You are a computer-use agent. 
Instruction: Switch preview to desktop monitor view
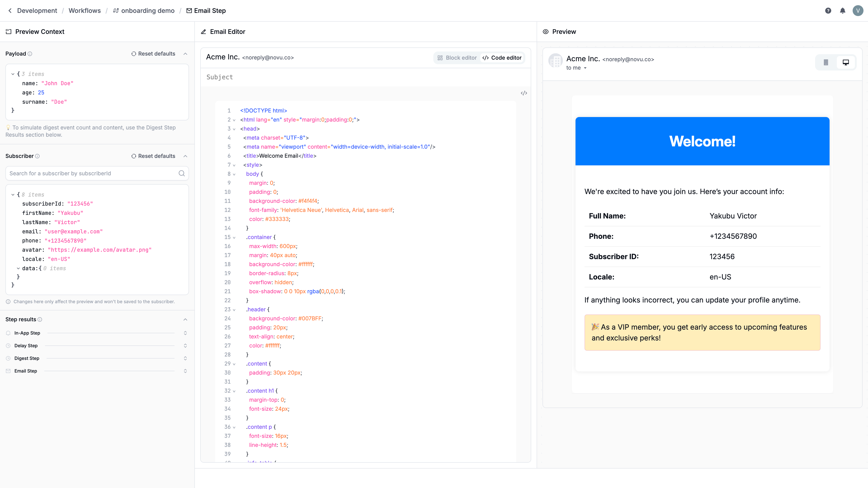click(846, 62)
